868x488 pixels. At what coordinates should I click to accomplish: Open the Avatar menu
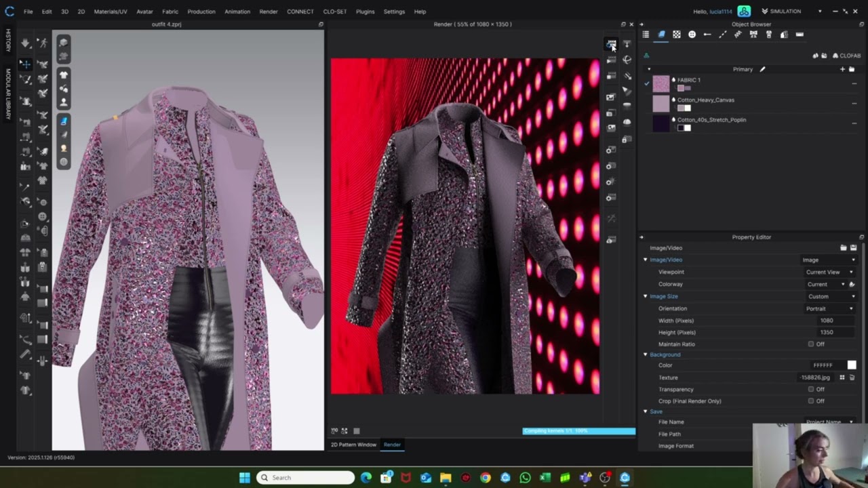pos(144,12)
